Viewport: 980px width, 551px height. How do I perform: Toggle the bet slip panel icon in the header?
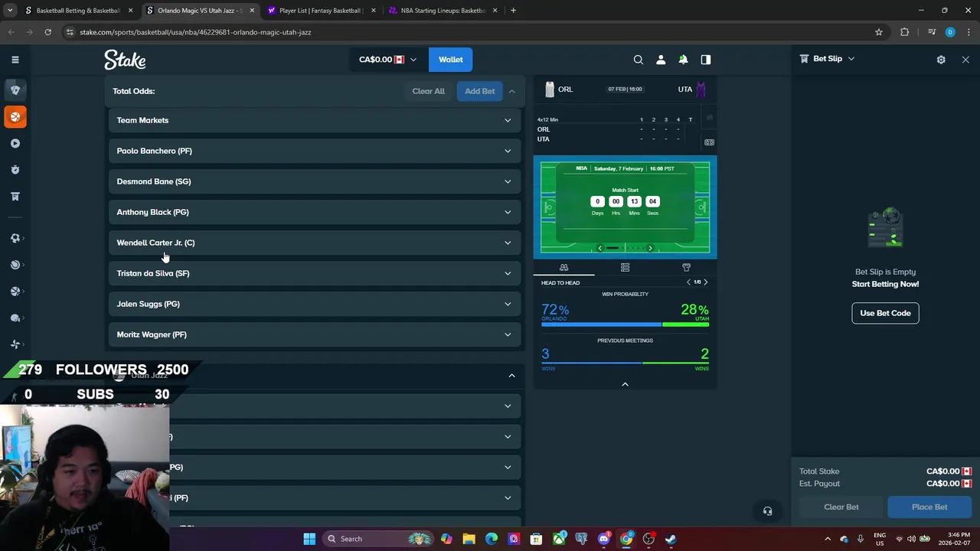pyautogui.click(x=706, y=60)
